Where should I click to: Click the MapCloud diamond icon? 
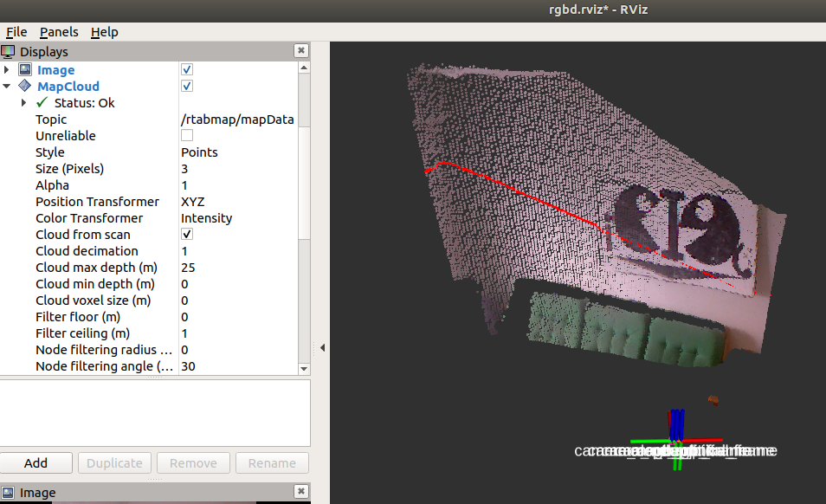click(x=24, y=86)
